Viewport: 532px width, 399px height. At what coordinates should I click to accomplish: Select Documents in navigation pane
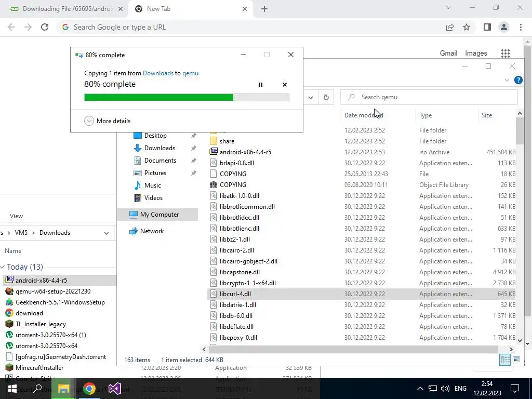pyautogui.click(x=160, y=161)
